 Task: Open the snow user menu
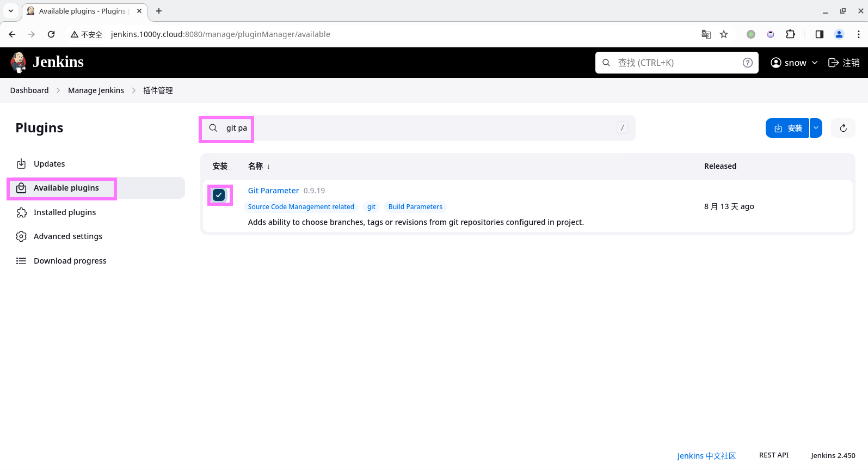[794, 63]
